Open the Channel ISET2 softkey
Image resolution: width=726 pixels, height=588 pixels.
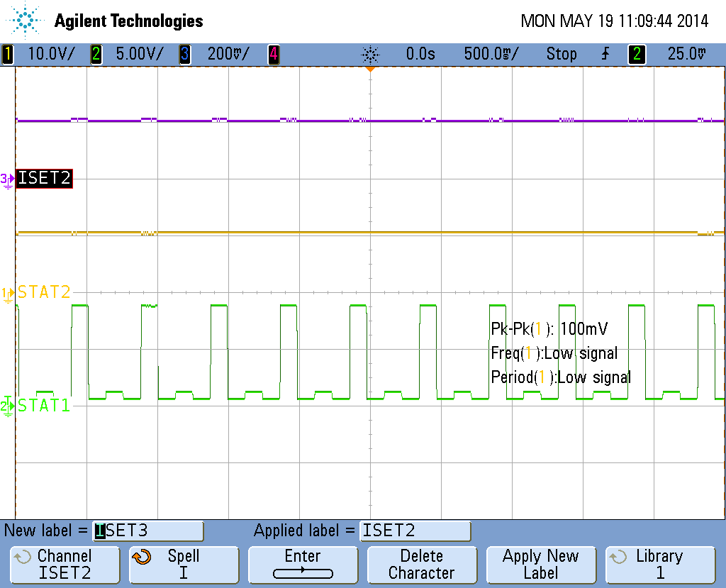click(65, 565)
